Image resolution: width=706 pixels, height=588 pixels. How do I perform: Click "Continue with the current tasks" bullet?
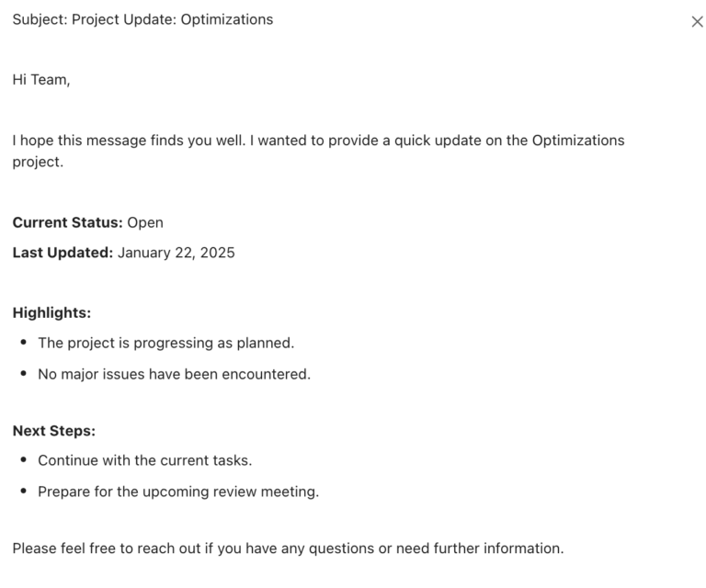click(x=144, y=460)
